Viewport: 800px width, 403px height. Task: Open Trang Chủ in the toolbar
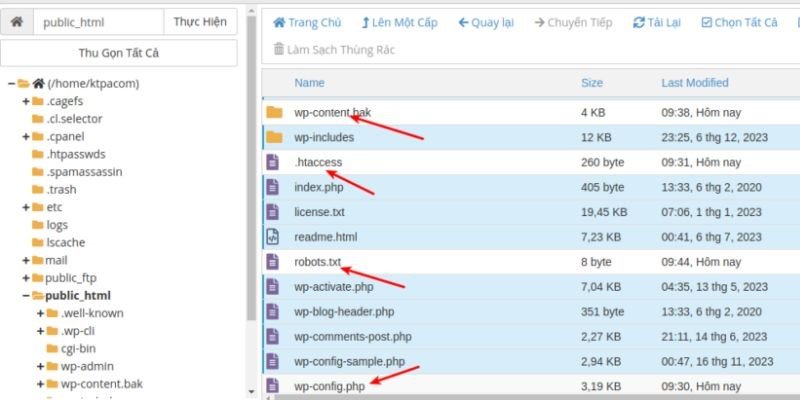(307, 22)
